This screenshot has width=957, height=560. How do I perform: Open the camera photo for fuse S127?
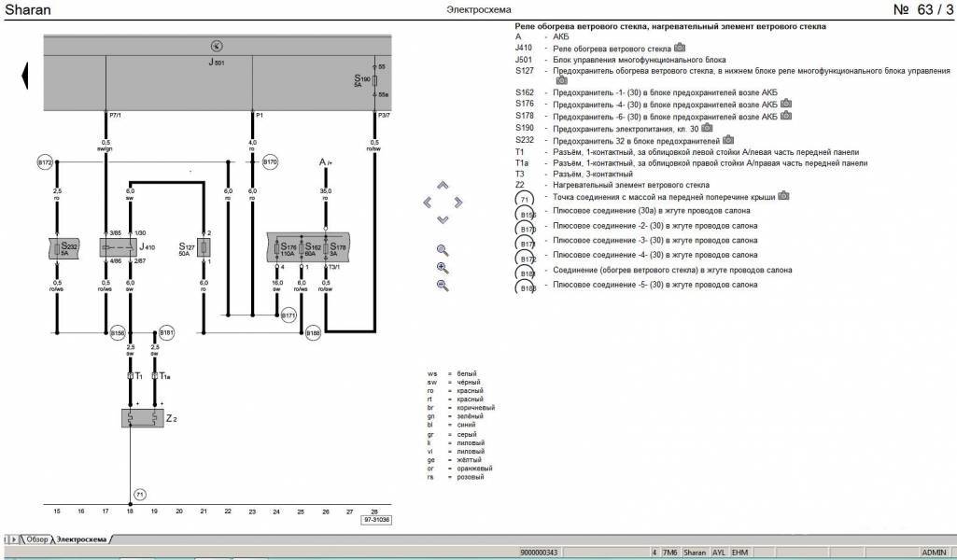(x=561, y=81)
